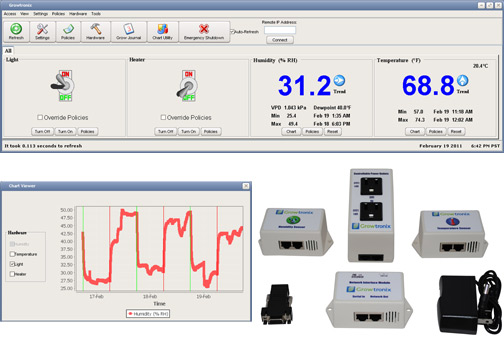Check Temperature in Chart Viewer hardware list
This screenshot has height=361, width=504.
pyautogui.click(x=12, y=254)
